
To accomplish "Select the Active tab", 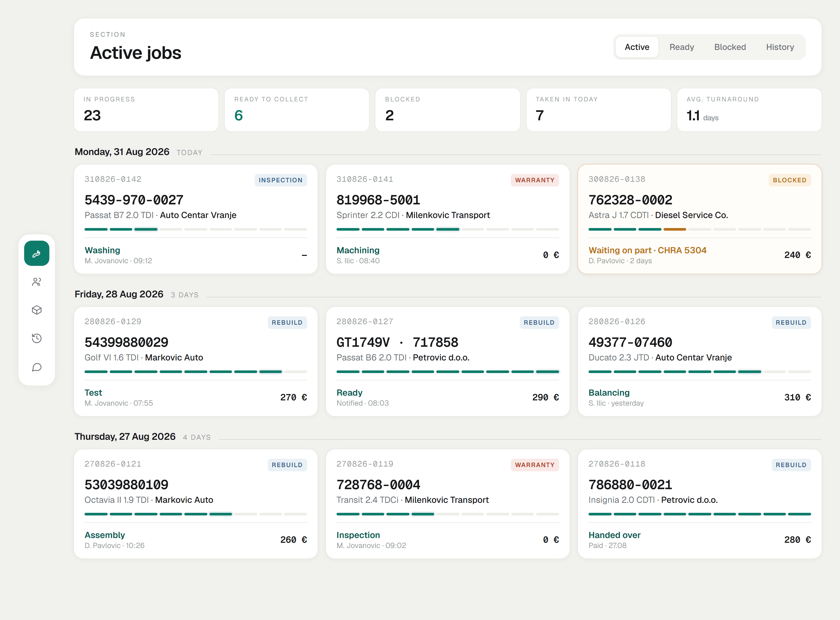I will (637, 47).
